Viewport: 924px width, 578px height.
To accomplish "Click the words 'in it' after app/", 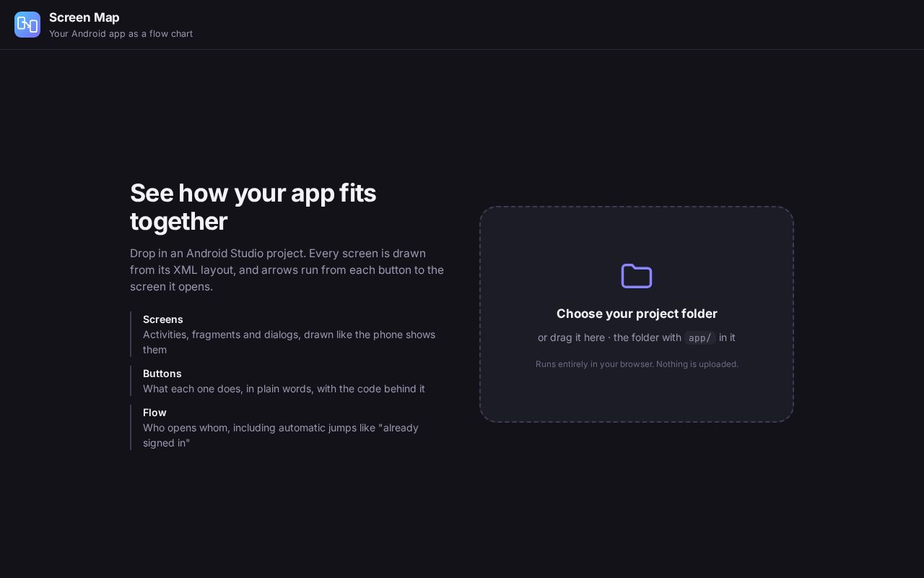I will (727, 337).
